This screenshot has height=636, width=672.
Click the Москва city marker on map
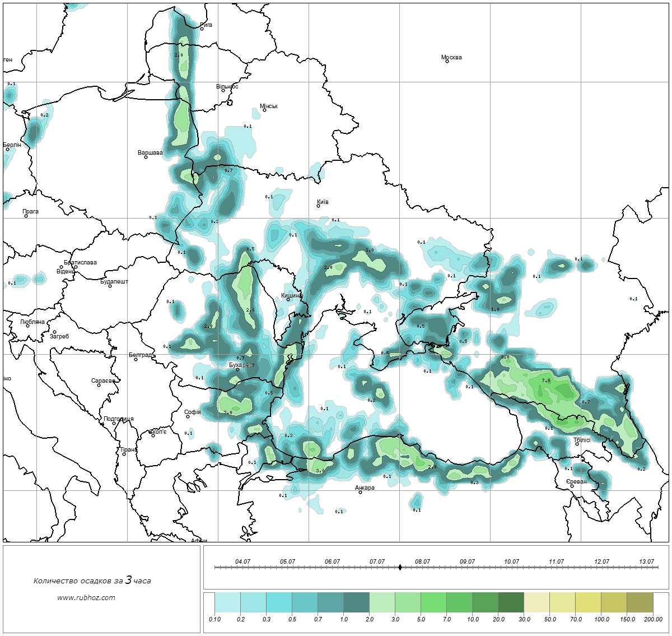[x=447, y=62]
